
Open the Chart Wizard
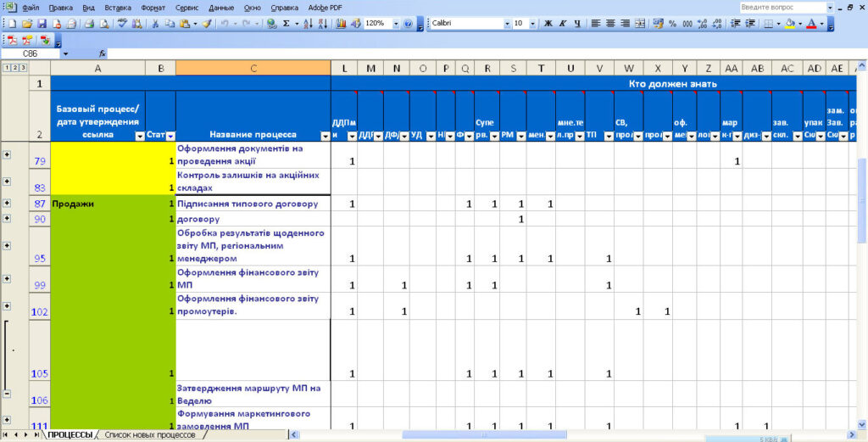pyautogui.click(x=341, y=24)
